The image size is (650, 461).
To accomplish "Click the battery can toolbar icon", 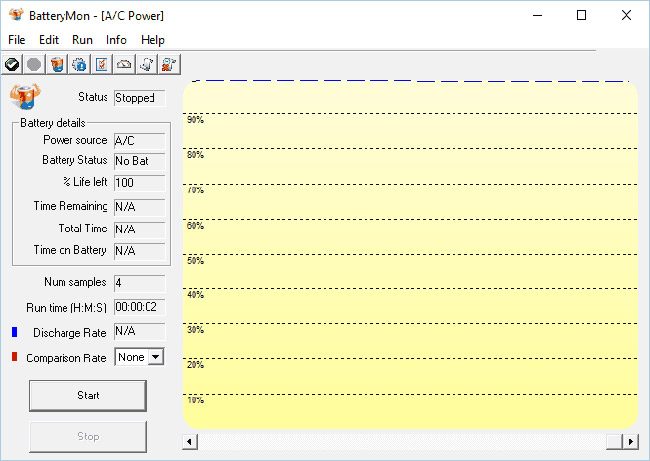I will pyautogui.click(x=57, y=64).
